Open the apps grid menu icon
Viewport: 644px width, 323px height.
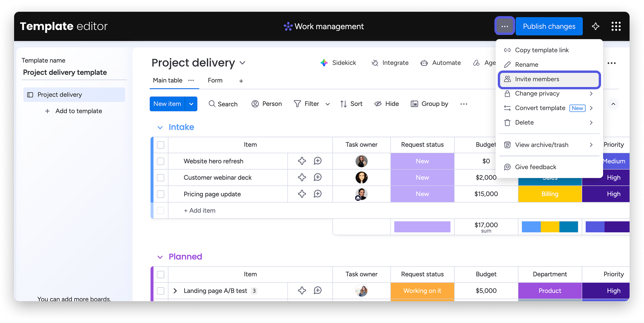point(616,26)
